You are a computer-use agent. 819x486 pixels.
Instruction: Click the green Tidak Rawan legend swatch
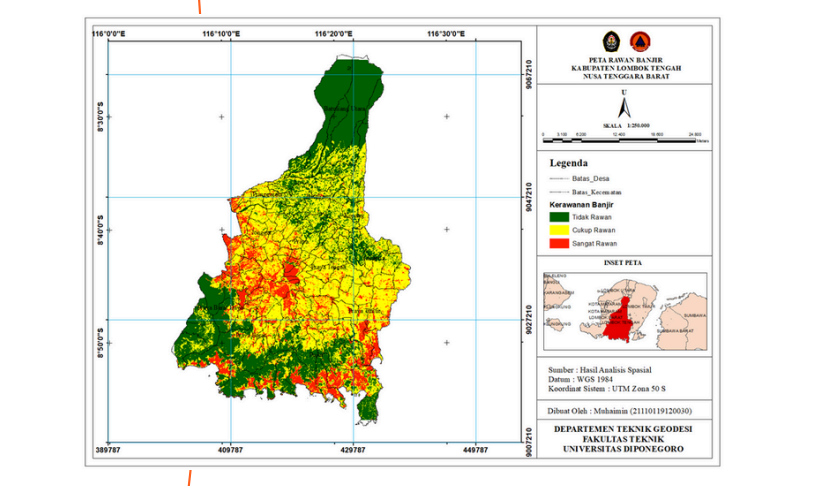point(558,216)
